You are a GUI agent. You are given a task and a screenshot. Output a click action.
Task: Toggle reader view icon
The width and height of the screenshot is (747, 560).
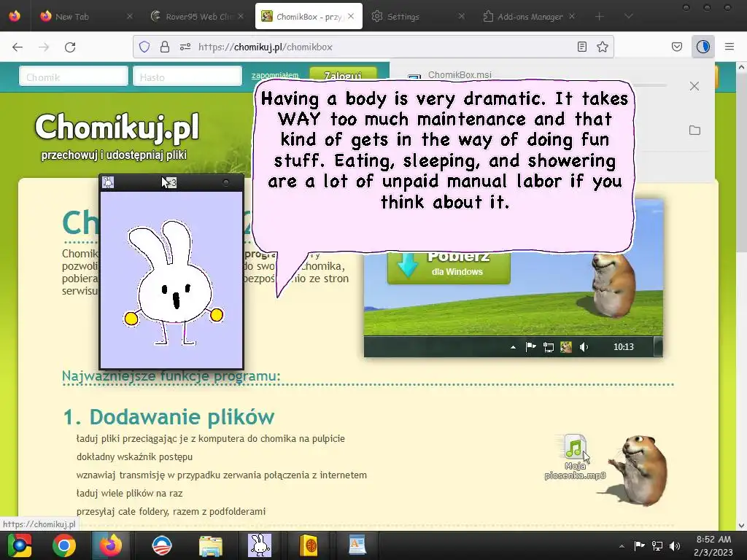581,47
